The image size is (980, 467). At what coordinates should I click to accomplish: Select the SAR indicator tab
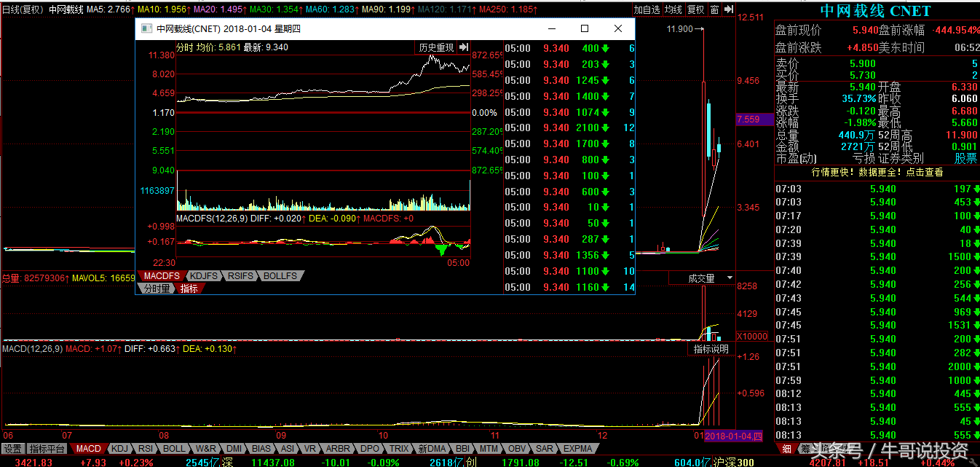click(544, 448)
